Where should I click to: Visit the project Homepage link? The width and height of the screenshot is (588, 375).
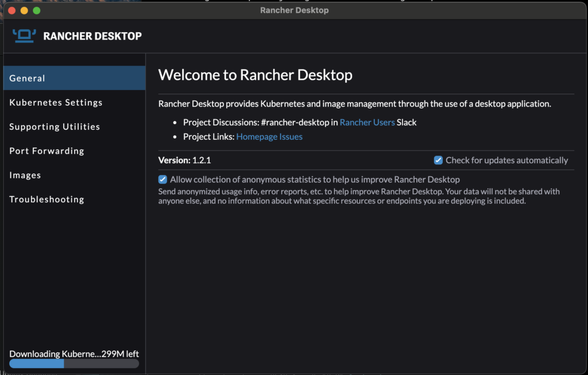(x=257, y=137)
